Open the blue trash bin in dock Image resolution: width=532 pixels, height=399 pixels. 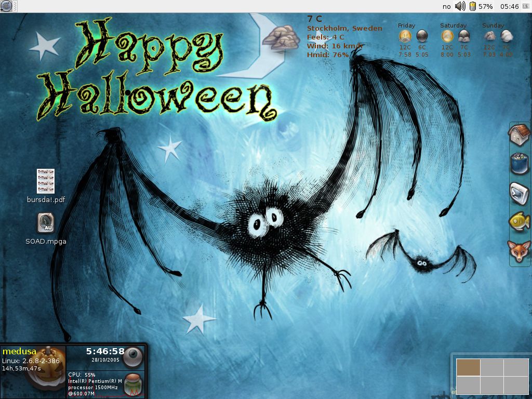(x=519, y=164)
